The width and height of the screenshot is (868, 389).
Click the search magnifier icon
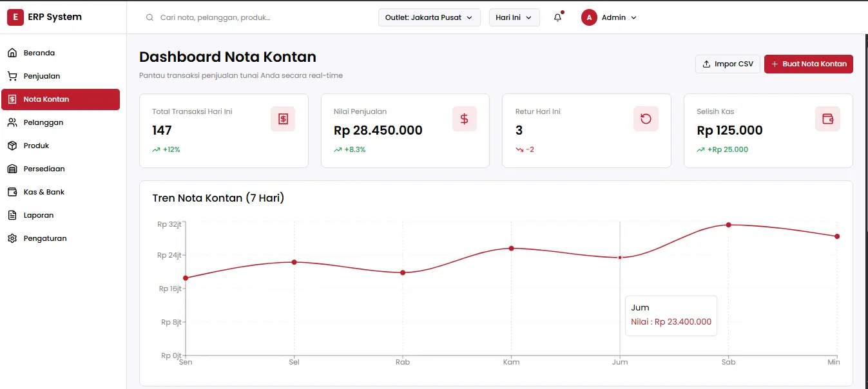[x=150, y=18]
